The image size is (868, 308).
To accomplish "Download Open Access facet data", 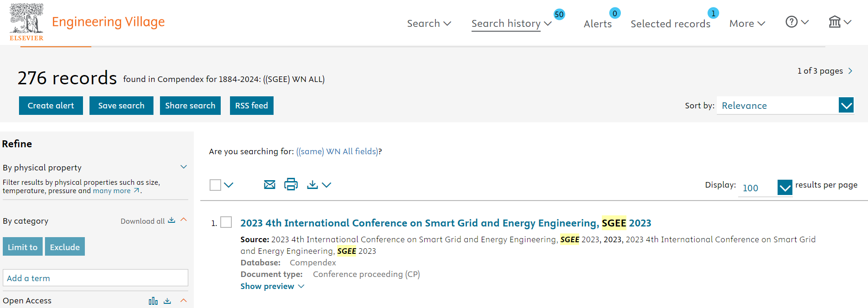I will (x=167, y=301).
